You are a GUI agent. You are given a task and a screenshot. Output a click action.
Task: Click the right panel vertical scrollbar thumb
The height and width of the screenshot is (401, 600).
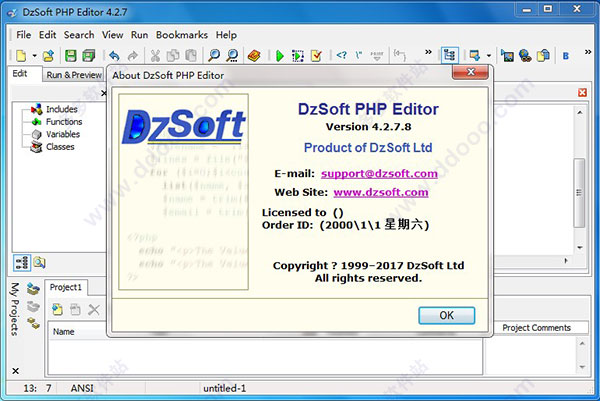tap(579, 193)
